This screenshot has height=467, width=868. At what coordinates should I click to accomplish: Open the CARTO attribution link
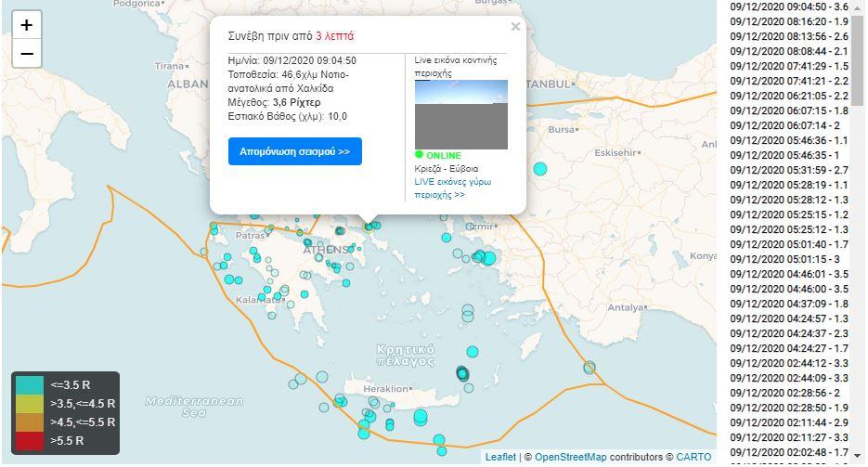pos(693,457)
